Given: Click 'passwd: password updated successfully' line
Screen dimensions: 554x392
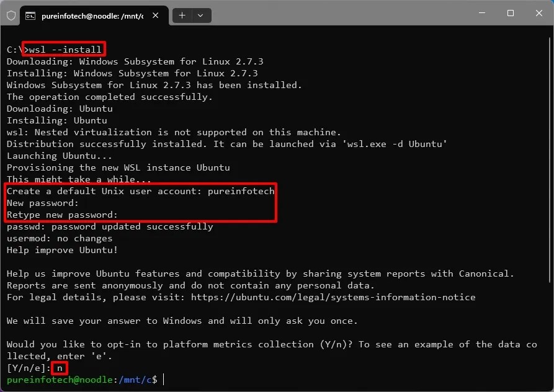Looking at the screenshot, I should tap(110, 227).
